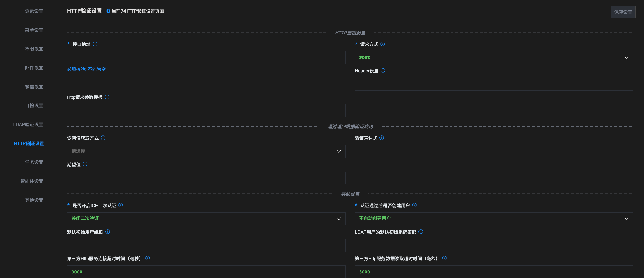The width and height of the screenshot is (644, 278).
Task: Click help icon next to 验证表达式
Action: [x=382, y=138]
